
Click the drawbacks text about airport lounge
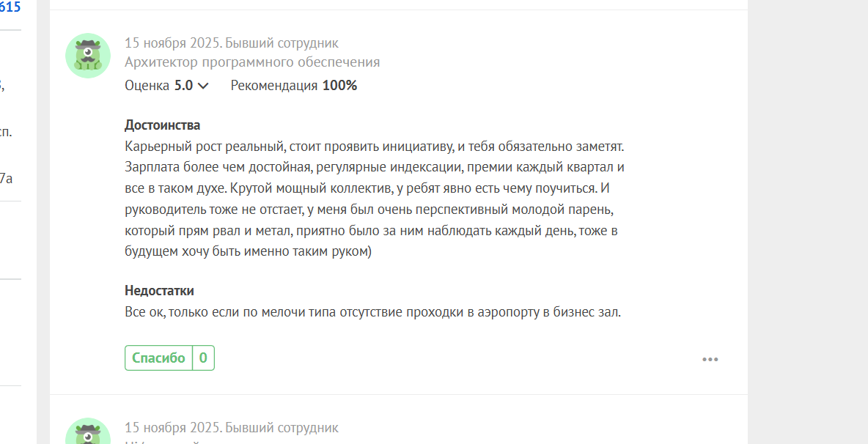tap(372, 312)
